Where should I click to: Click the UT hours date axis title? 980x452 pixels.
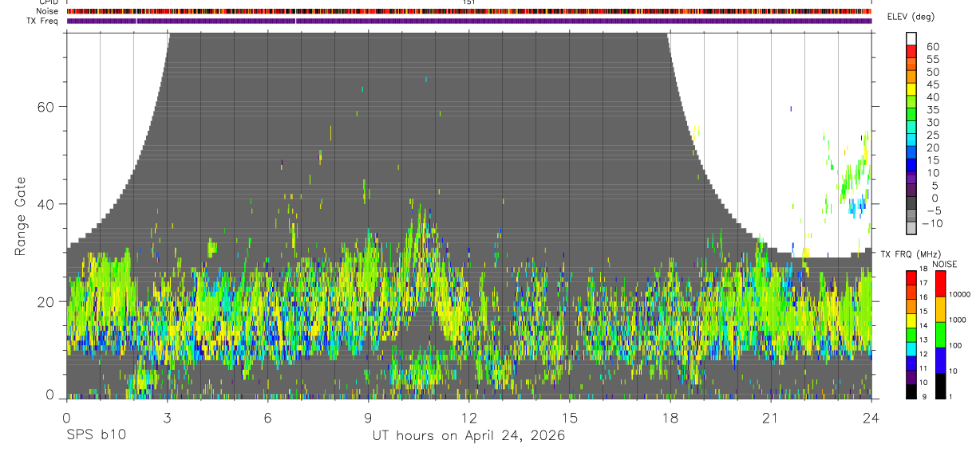(468, 436)
